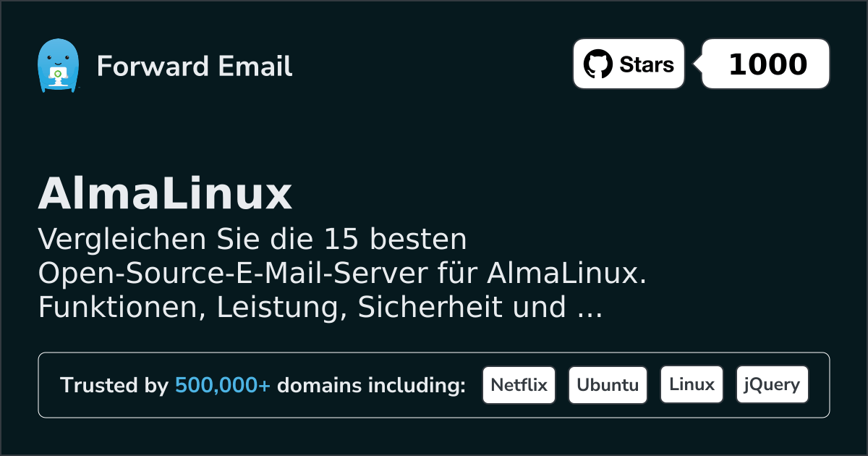Click the Trusted by text
868x456 pixels.
pos(114,385)
